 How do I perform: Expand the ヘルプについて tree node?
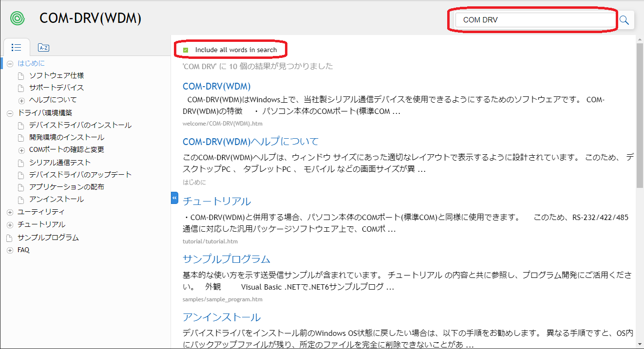click(x=21, y=100)
